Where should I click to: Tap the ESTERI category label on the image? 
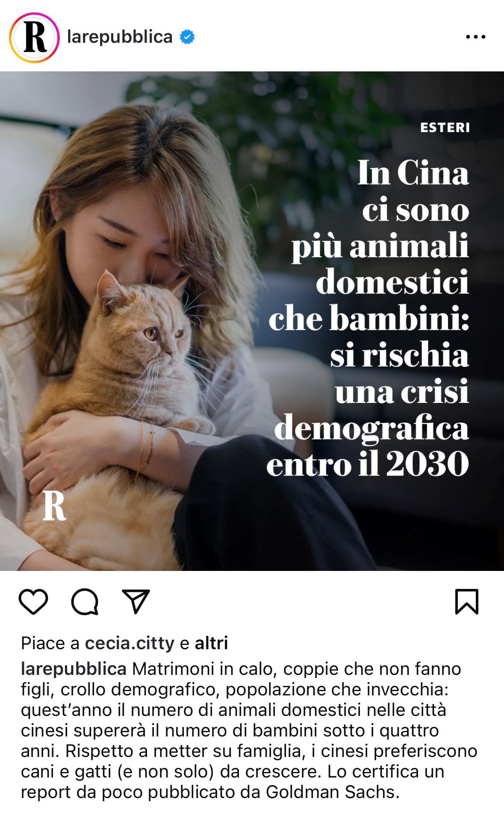pyautogui.click(x=445, y=127)
